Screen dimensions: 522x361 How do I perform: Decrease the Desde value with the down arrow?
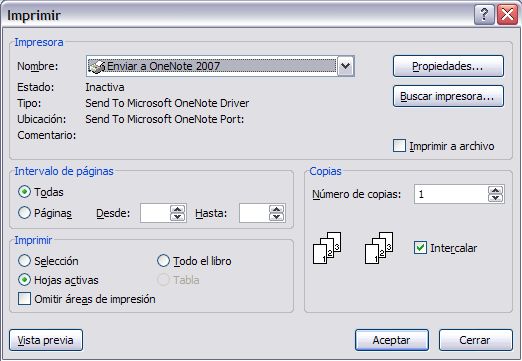(178, 217)
